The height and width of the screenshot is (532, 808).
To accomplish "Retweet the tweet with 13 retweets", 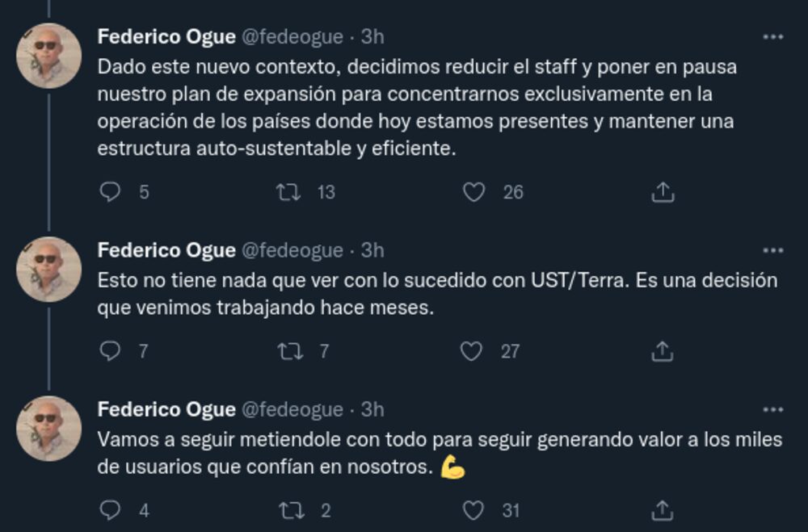I will tap(286, 192).
